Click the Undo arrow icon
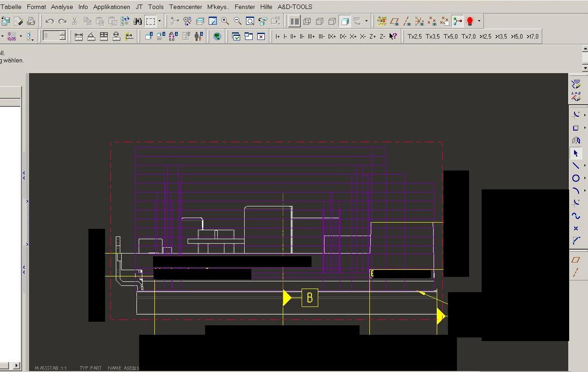 click(x=50, y=21)
